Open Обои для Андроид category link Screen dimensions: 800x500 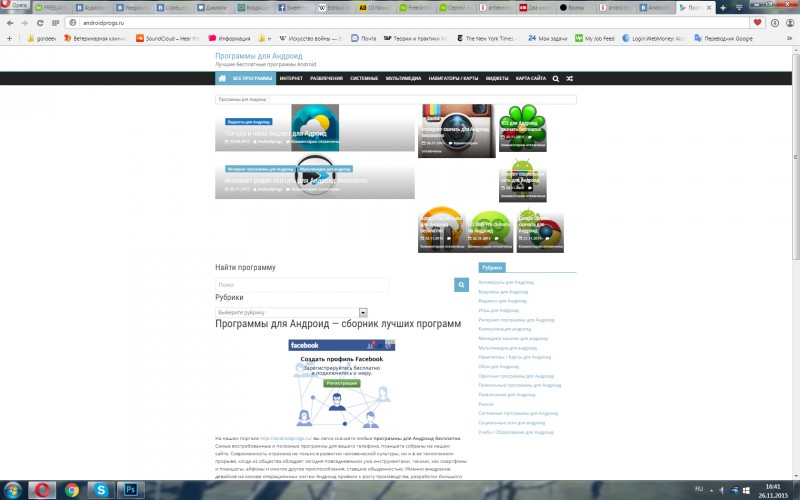point(498,366)
